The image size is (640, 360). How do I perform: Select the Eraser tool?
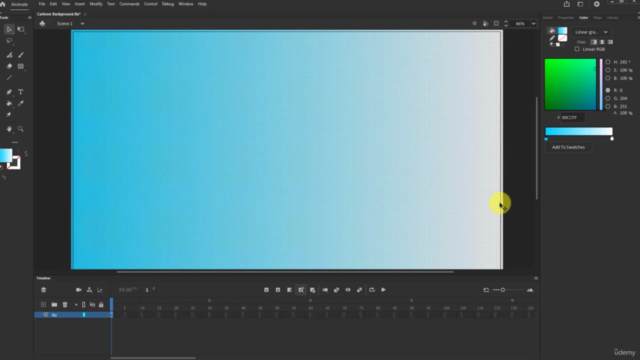9,66
